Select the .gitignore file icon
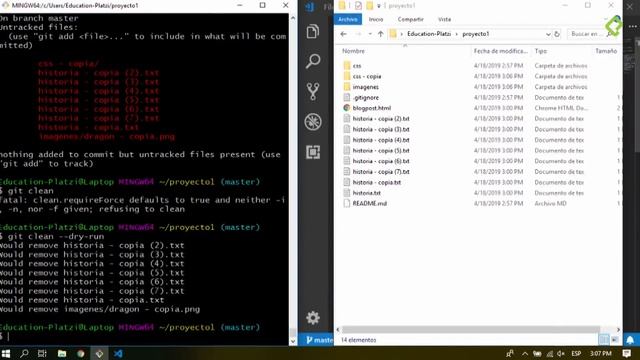Screen dimensions: 640x360 pyautogui.click(x=347, y=97)
